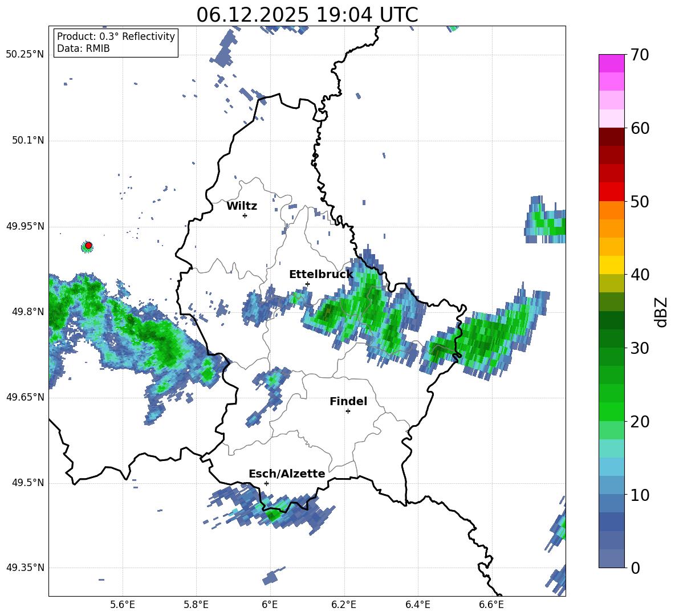Click the 6.6°E longitude label
The width and height of the screenshot is (675, 616).
click(x=491, y=605)
